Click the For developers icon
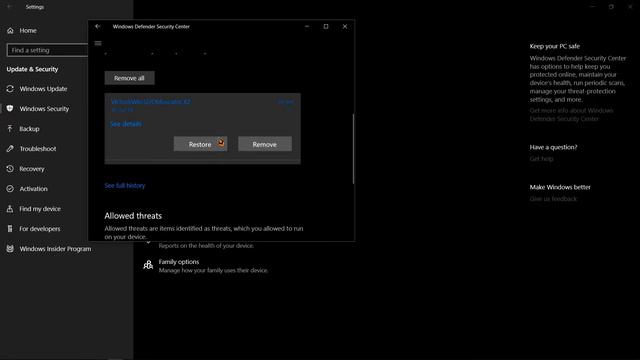Image resolution: width=640 pixels, height=360 pixels. pyautogui.click(x=10, y=229)
